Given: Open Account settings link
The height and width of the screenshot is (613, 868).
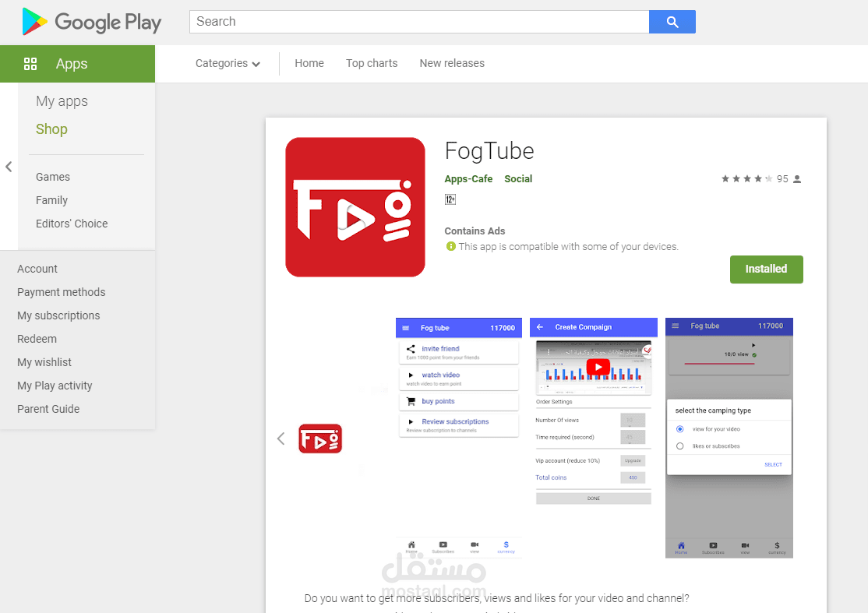Looking at the screenshot, I should coord(37,269).
